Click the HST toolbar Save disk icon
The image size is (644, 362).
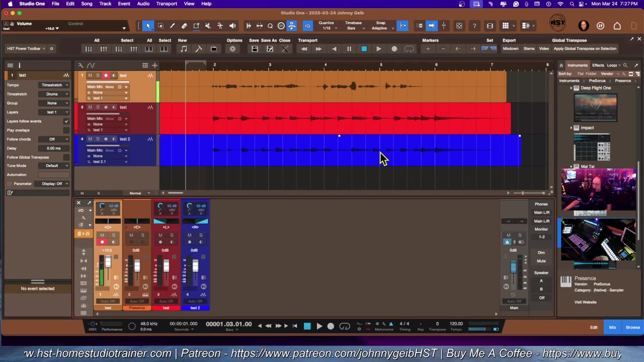[x=255, y=49]
